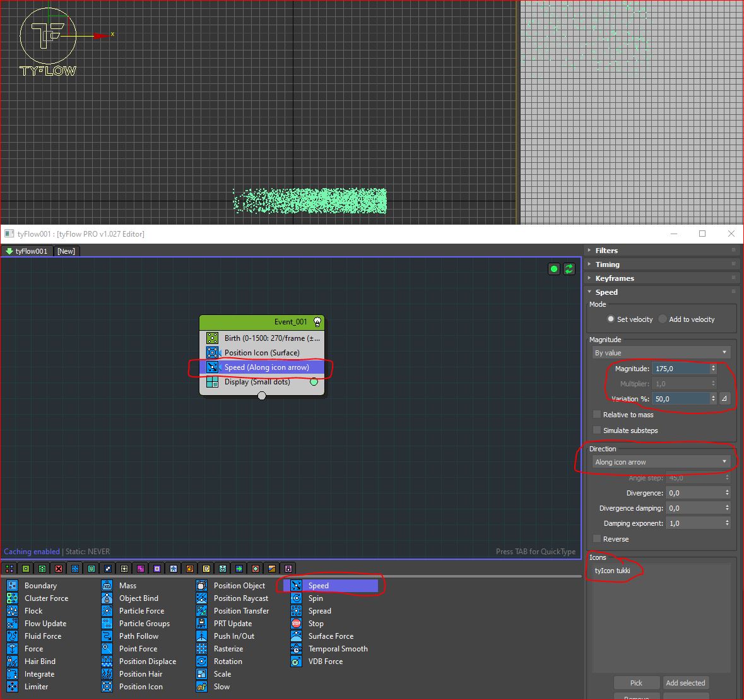Screen dimensions: 744x700
Task: Select the Display (Small dots) operator
Action: click(x=262, y=382)
